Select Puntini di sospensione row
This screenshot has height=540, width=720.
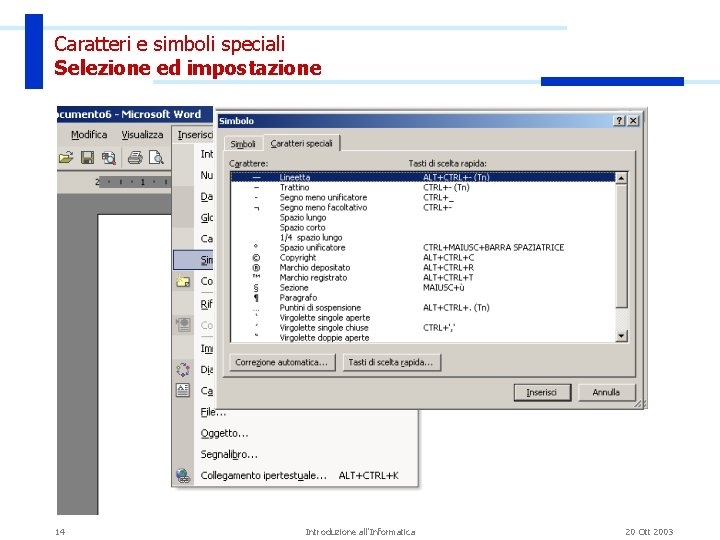pos(422,308)
